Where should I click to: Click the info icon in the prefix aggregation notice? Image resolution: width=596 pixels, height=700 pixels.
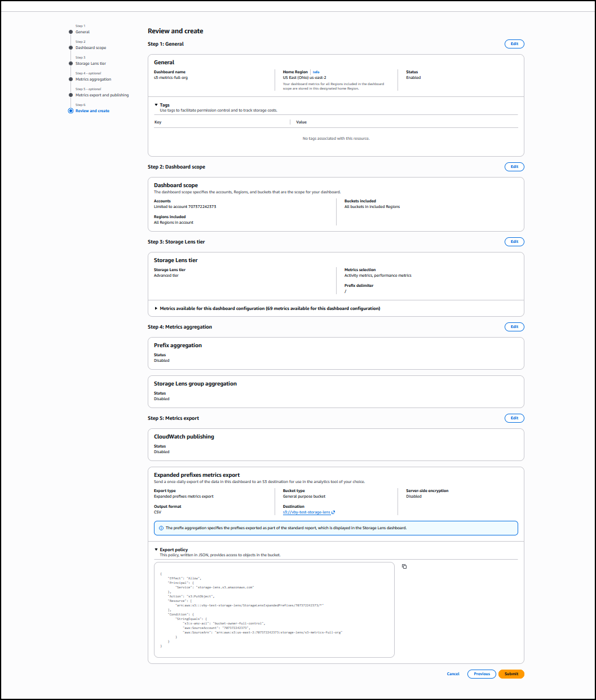pos(161,528)
